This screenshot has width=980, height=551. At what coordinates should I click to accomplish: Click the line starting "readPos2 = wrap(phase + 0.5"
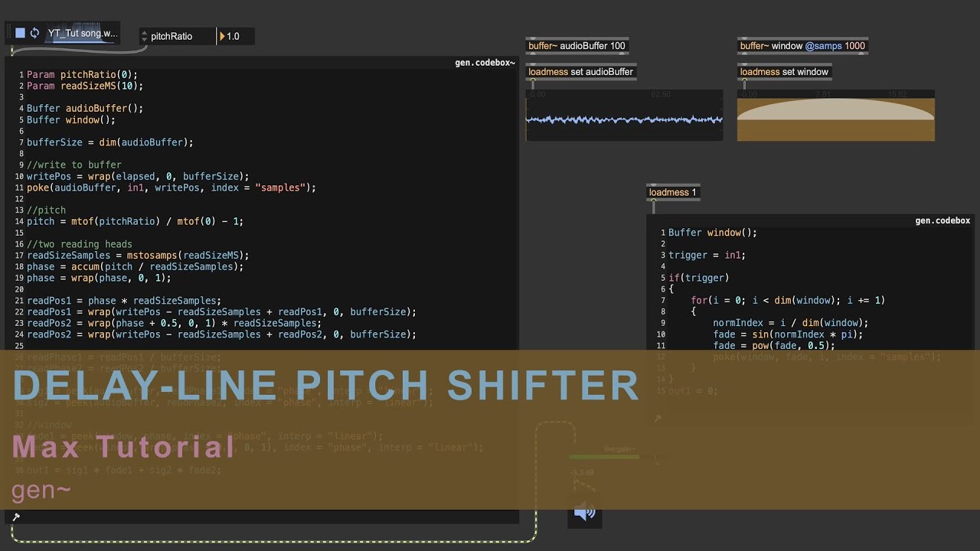pos(174,323)
